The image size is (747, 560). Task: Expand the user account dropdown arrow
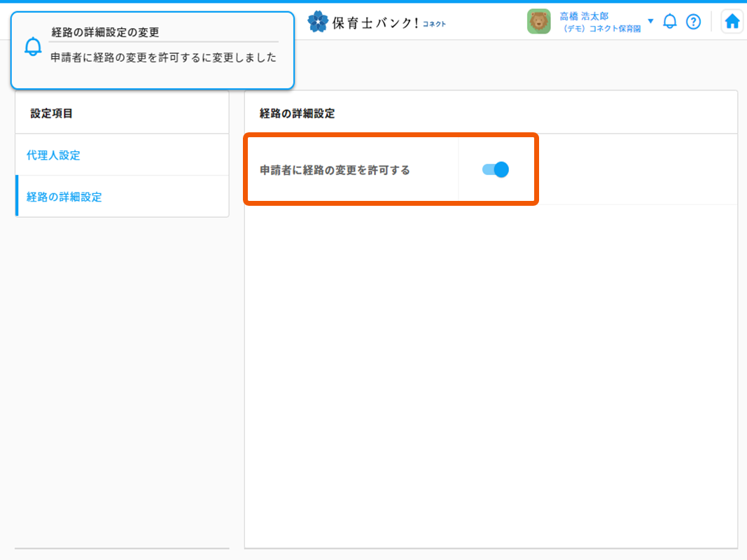(650, 21)
